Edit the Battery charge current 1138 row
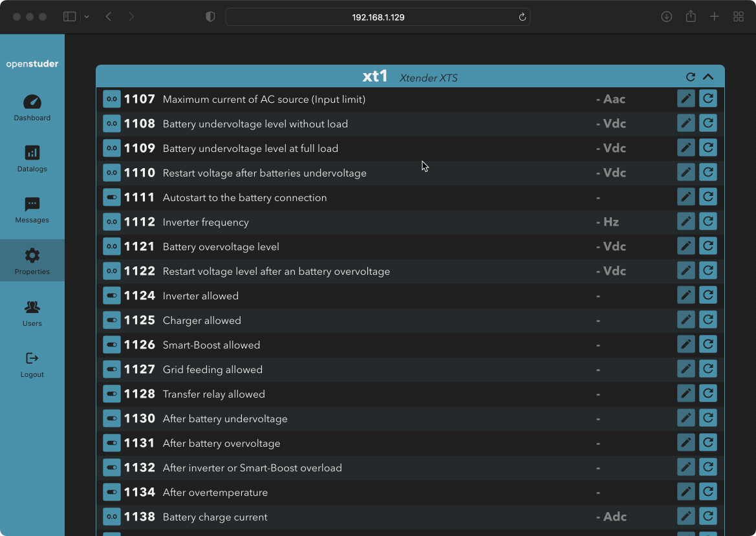The height and width of the screenshot is (536, 756). 686,517
